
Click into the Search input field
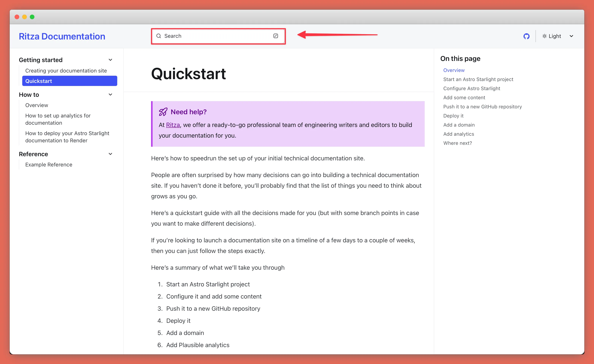click(217, 36)
